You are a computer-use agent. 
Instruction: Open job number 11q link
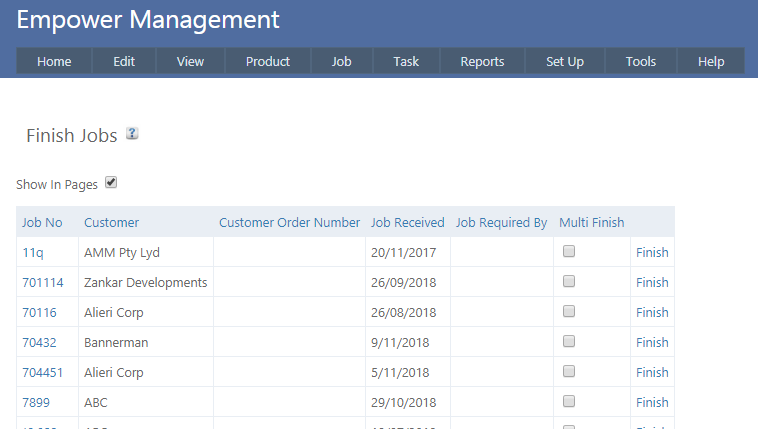click(x=32, y=252)
